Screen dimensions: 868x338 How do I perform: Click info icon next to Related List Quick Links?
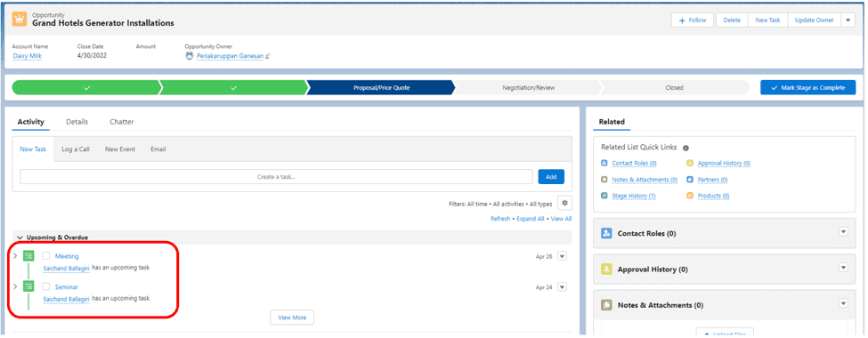tap(685, 149)
